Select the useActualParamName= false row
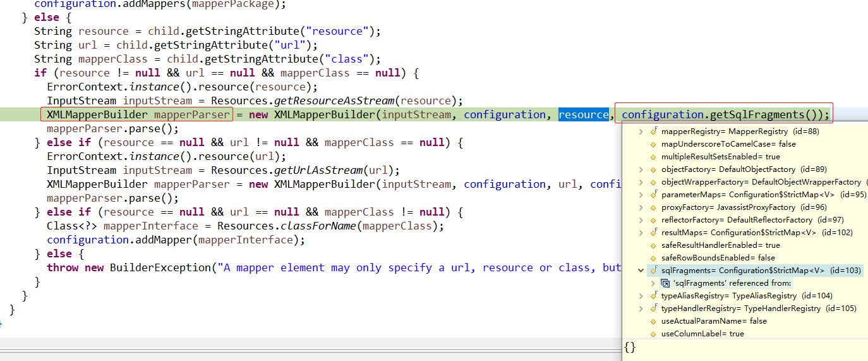 [x=714, y=321]
